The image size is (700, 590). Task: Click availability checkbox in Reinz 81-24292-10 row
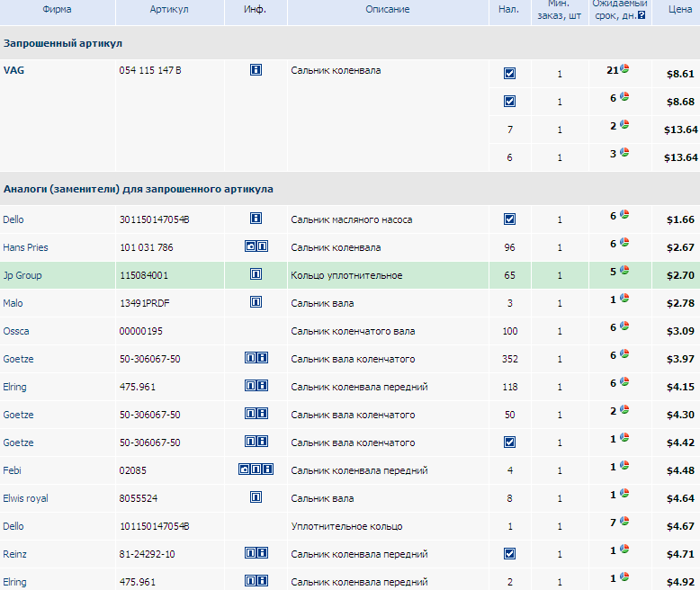click(x=509, y=553)
